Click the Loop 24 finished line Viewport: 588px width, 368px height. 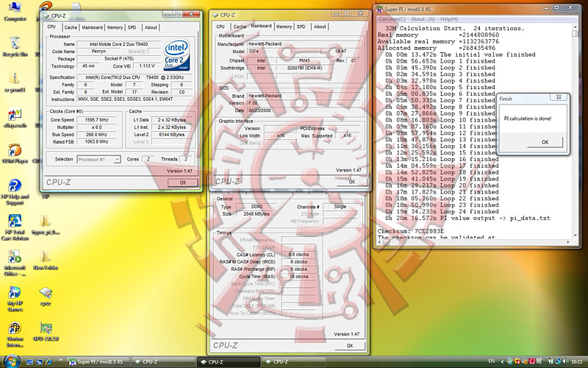point(442,211)
